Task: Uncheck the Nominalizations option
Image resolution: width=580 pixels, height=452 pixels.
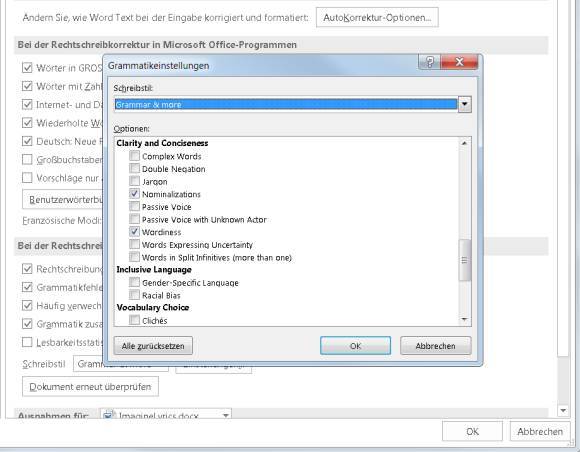Action: [135, 194]
